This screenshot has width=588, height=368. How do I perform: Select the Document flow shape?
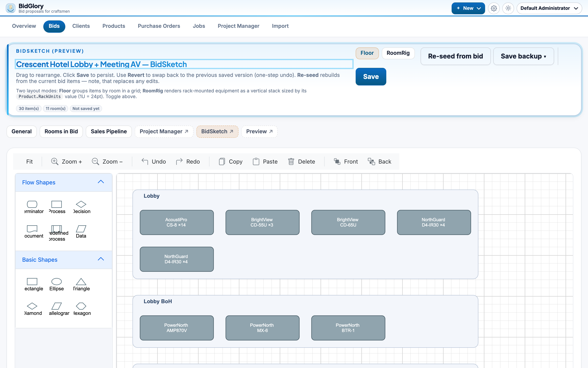pos(32,232)
